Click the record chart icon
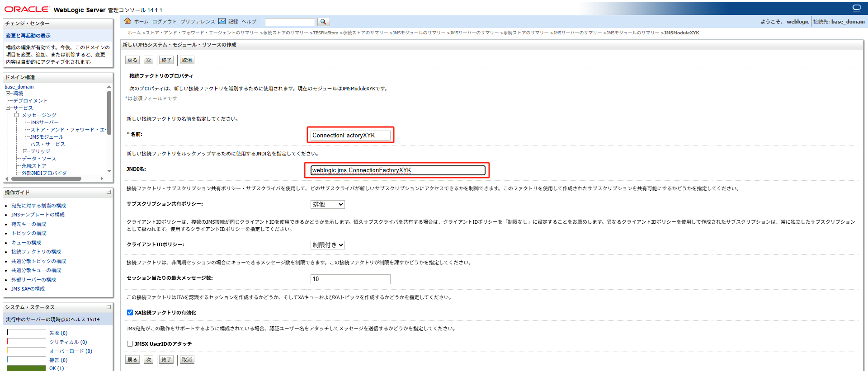868x371 pixels. click(x=222, y=21)
